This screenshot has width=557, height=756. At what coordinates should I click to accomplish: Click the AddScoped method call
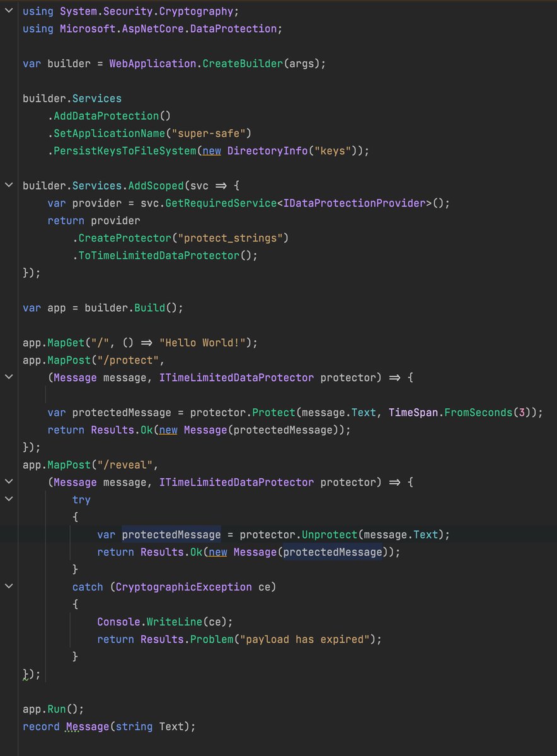[156, 186]
